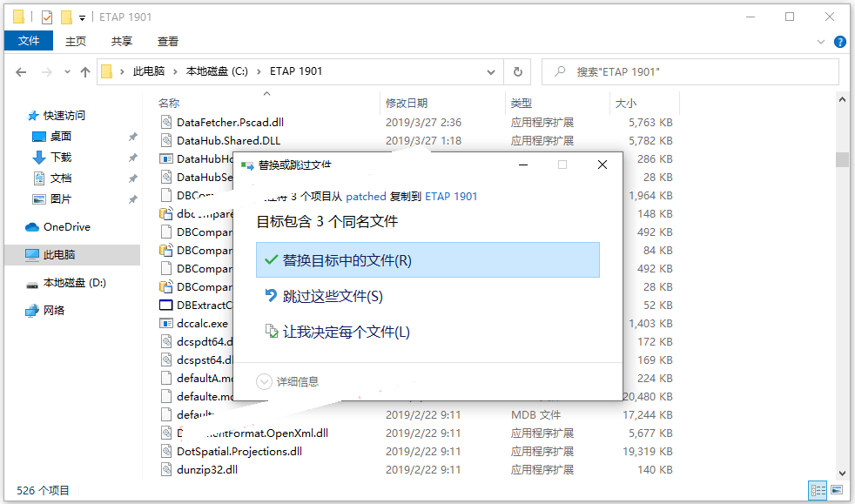Click the pin icon beside 桌面

(x=132, y=137)
